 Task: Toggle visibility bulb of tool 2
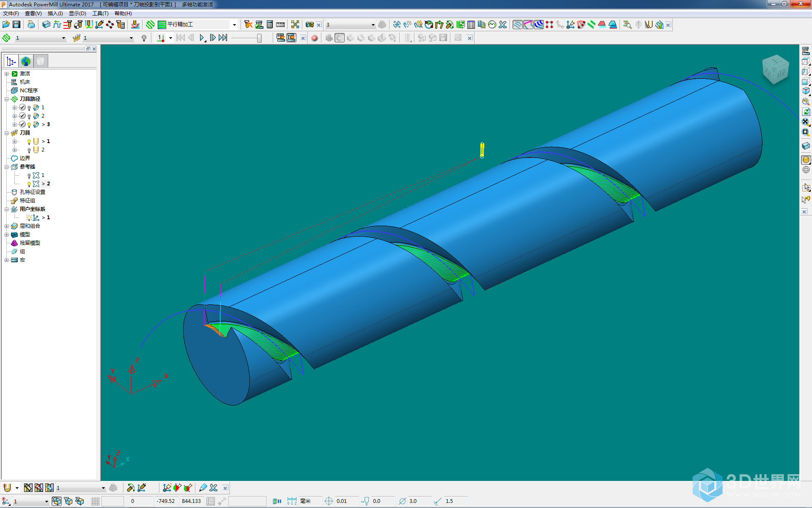(29, 150)
